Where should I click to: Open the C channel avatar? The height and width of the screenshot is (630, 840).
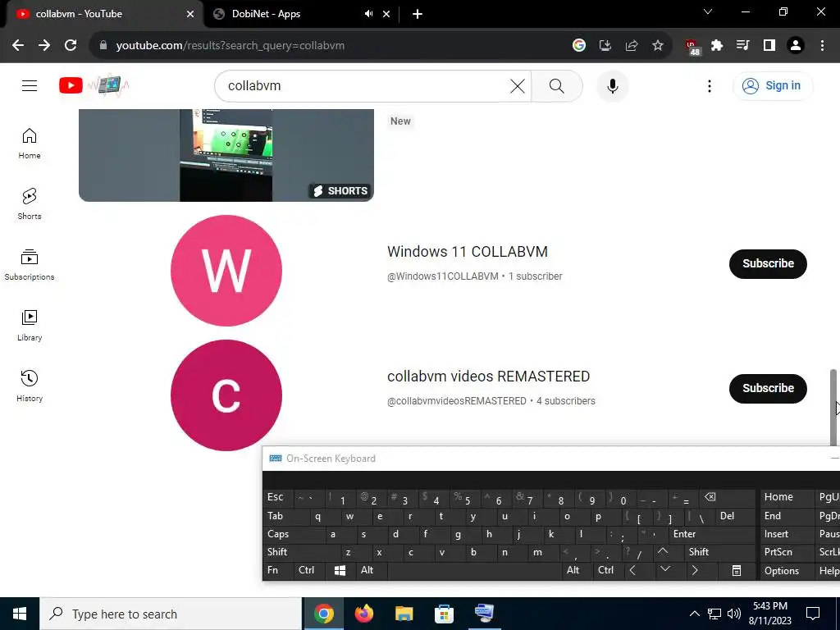(226, 395)
